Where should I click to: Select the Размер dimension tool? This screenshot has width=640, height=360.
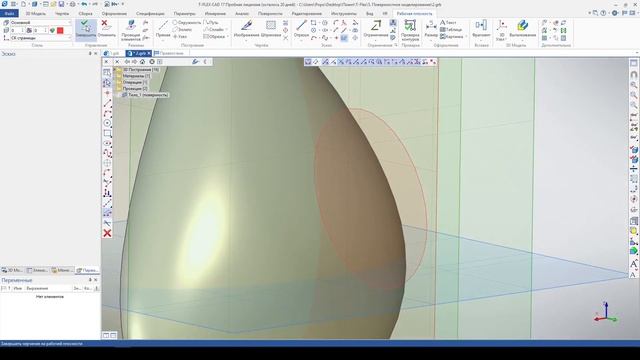point(431,29)
